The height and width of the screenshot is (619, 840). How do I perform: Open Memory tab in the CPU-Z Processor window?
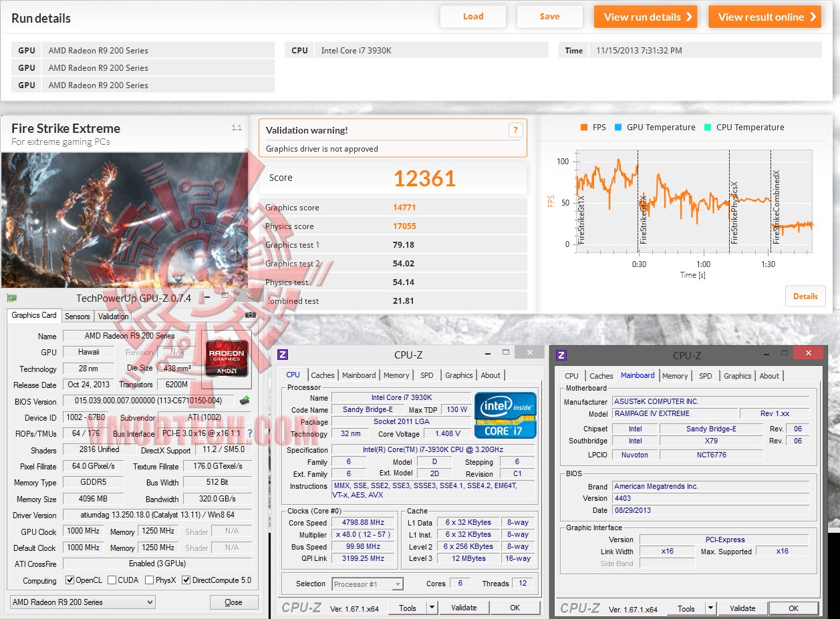pos(396,375)
